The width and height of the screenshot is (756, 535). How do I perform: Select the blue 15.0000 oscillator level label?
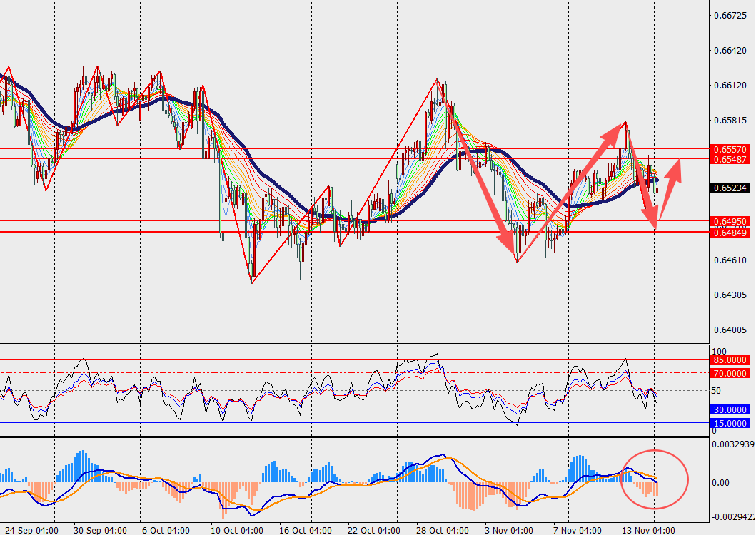point(730,423)
